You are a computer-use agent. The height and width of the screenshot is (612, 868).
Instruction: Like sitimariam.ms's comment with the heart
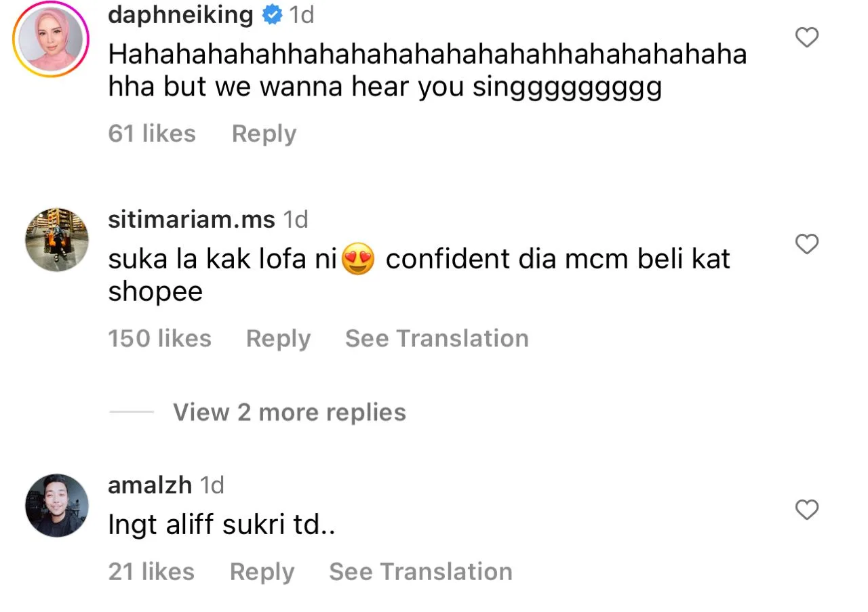[806, 244]
